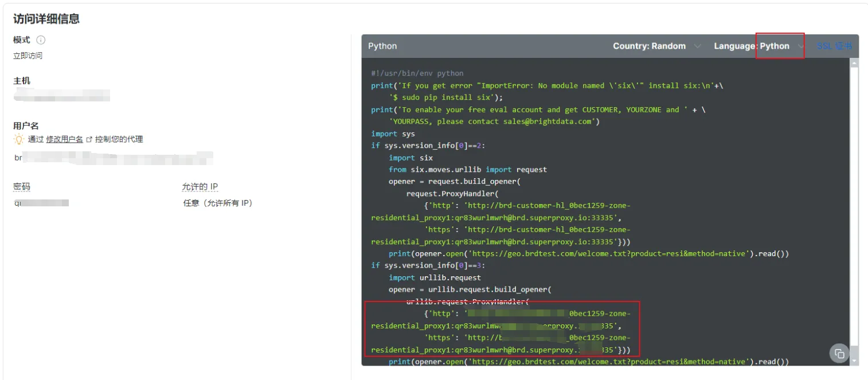Copy the Python code with the copy icon

[x=839, y=353]
